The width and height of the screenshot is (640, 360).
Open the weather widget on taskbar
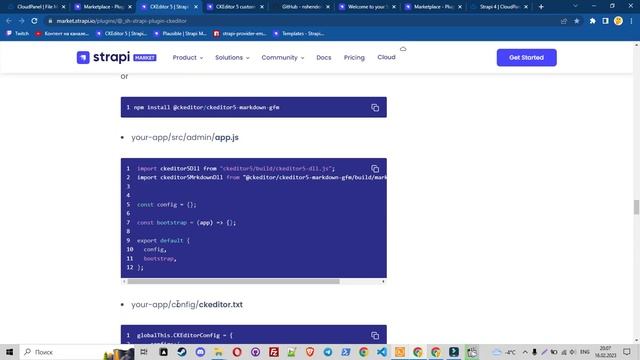click(504, 352)
